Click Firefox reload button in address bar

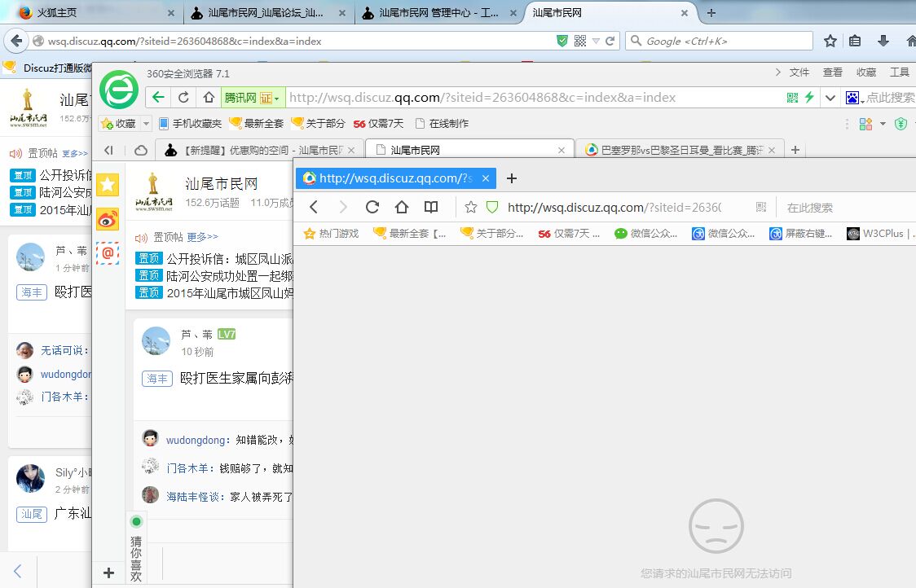[x=610, y=41]
